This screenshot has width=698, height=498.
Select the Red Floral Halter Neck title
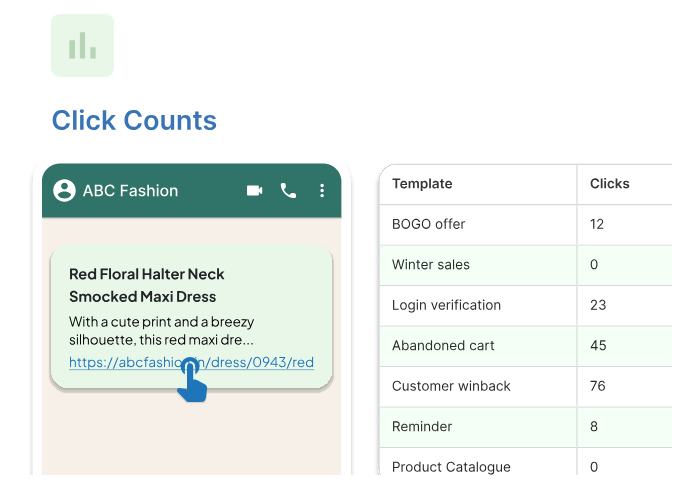coord(146,285)
